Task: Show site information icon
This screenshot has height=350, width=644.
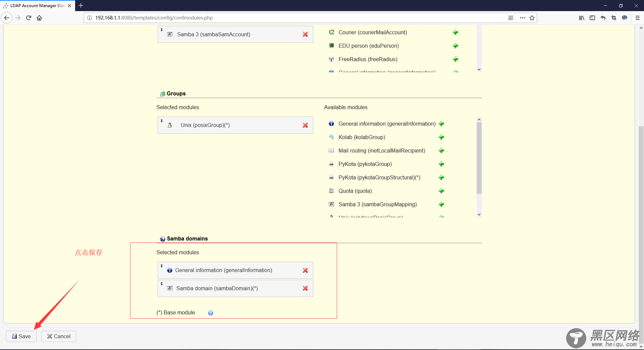Action: (90, 18)
